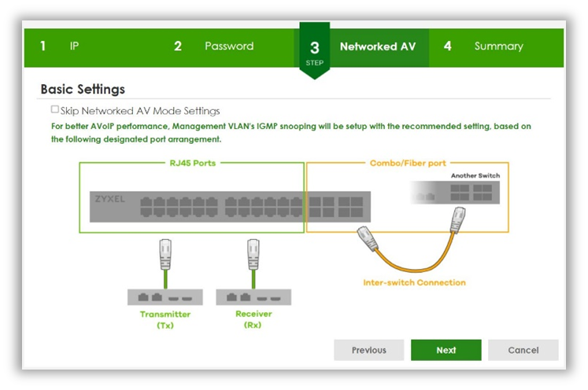Viewport: 588px width, 390px height.
Task: Click the Inter-switch Connection label
Action: (x=414, y=282)
